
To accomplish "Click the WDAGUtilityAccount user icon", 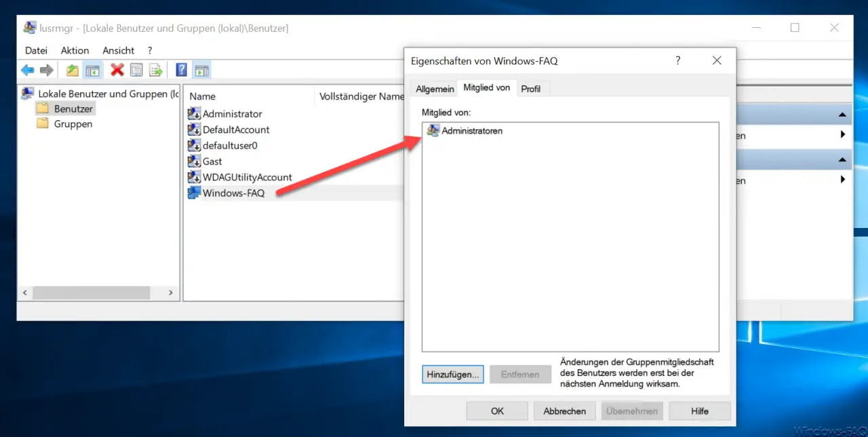I will 194,177.
